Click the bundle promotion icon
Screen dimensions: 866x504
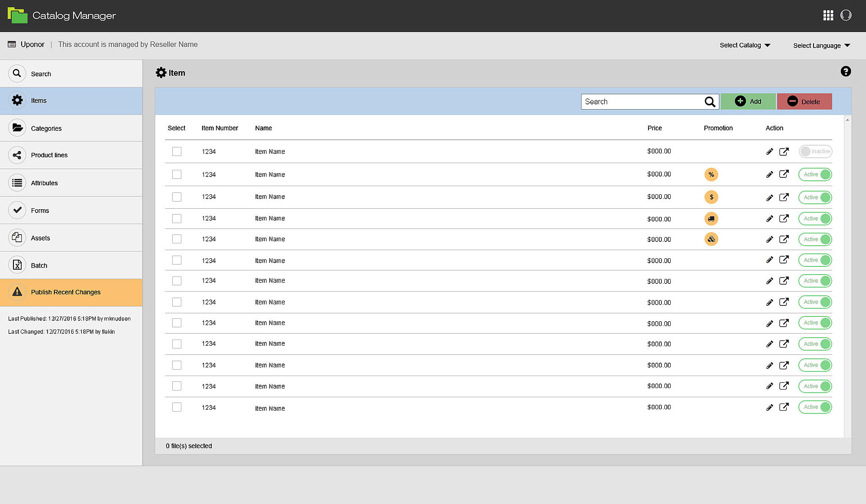711,239
